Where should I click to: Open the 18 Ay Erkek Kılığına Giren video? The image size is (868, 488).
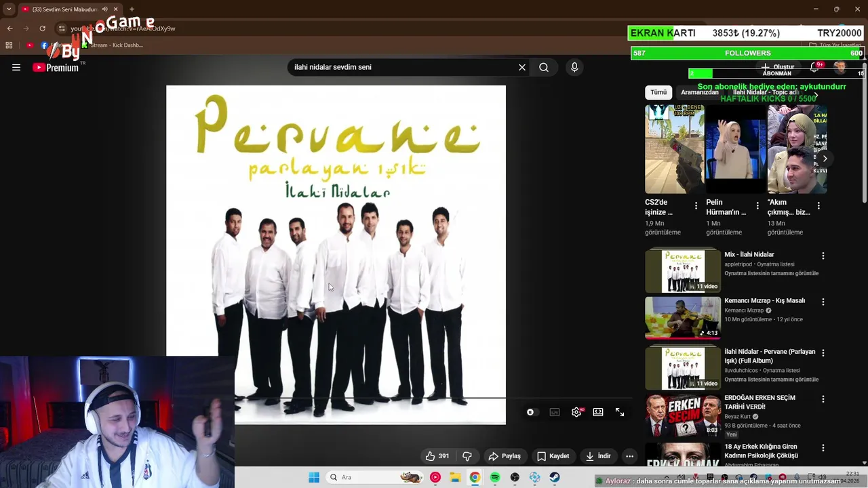[x=683, y=455]
